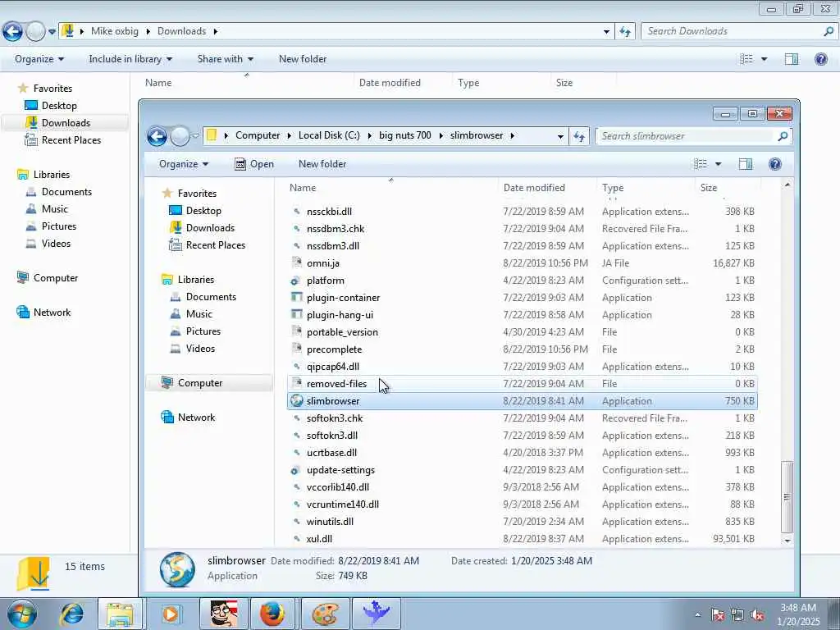Select the slimbrowser application icon in list
Image resolution: width=840 pixels, height=630 pixels.
click(296, 400)
